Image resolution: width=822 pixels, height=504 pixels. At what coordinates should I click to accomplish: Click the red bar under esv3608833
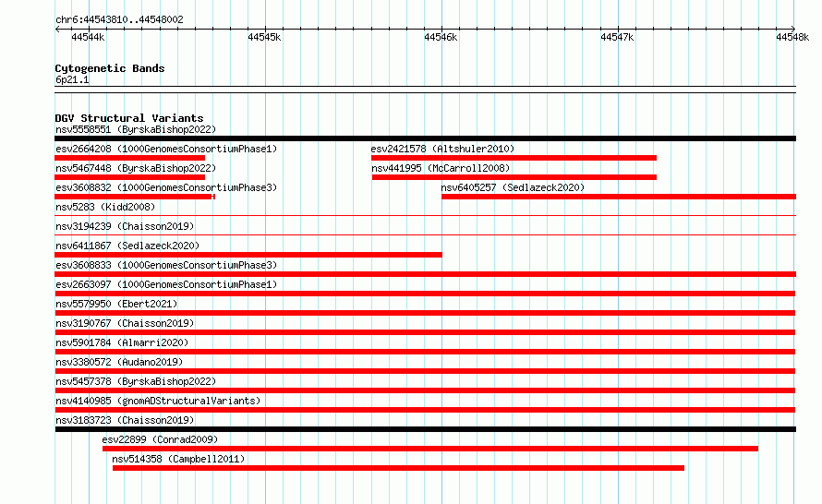coord(425,274)
